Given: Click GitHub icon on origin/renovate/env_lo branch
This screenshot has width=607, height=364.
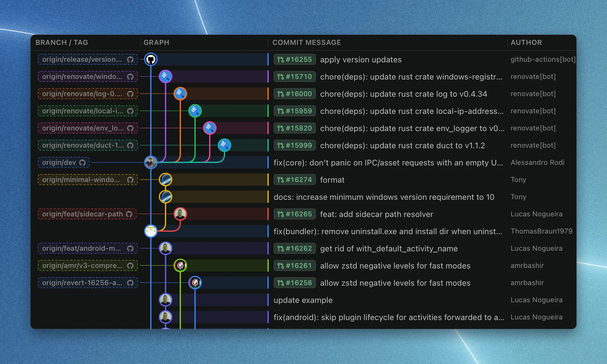Looking at the screenshot, I should click(130, 128).
